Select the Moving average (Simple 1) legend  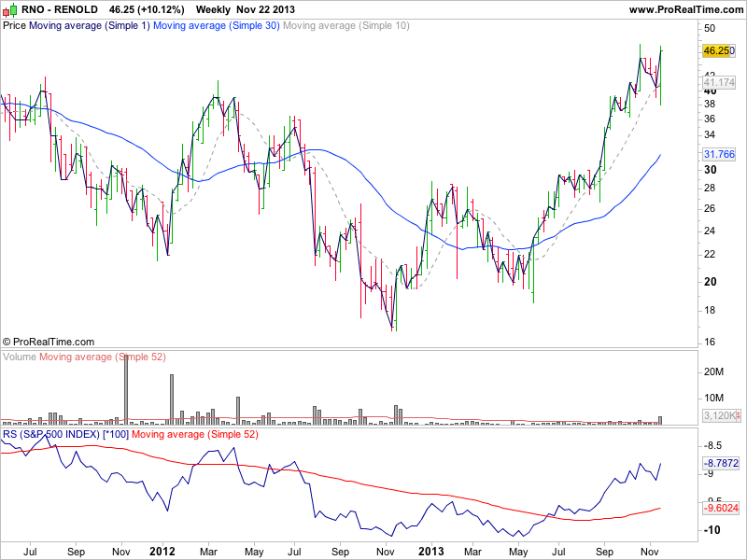(89, 26)
